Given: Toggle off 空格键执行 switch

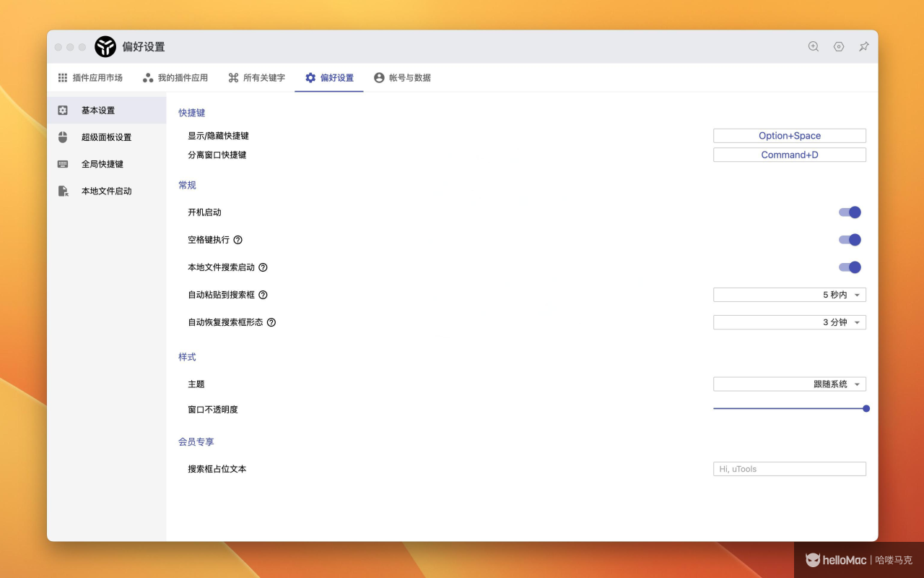Looking at the screenshot, I should point(850,240).
